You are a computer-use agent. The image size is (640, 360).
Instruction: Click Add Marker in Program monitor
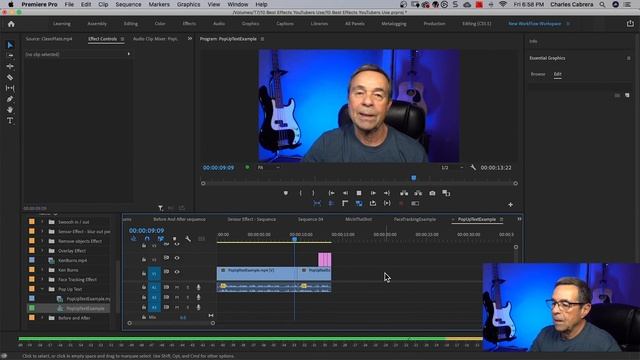[x=286, y=193]
